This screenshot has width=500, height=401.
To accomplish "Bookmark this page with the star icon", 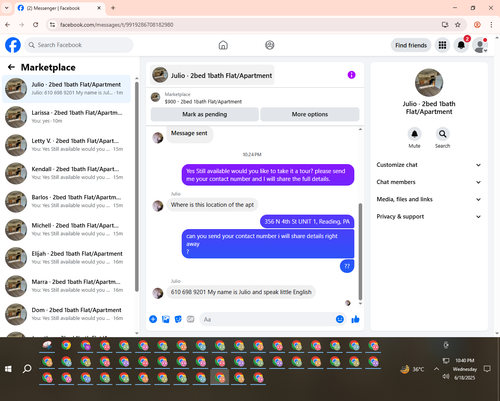I will point(458,25).
